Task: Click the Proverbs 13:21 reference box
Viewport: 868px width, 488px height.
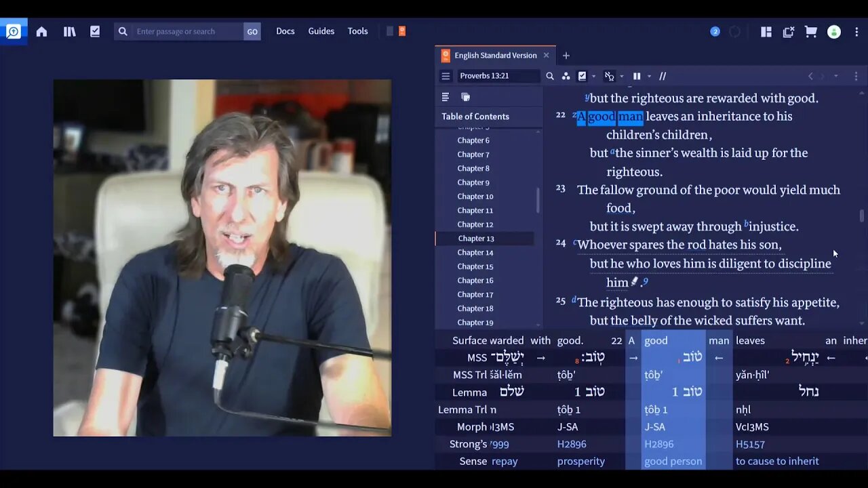Action: click(498, 76)
